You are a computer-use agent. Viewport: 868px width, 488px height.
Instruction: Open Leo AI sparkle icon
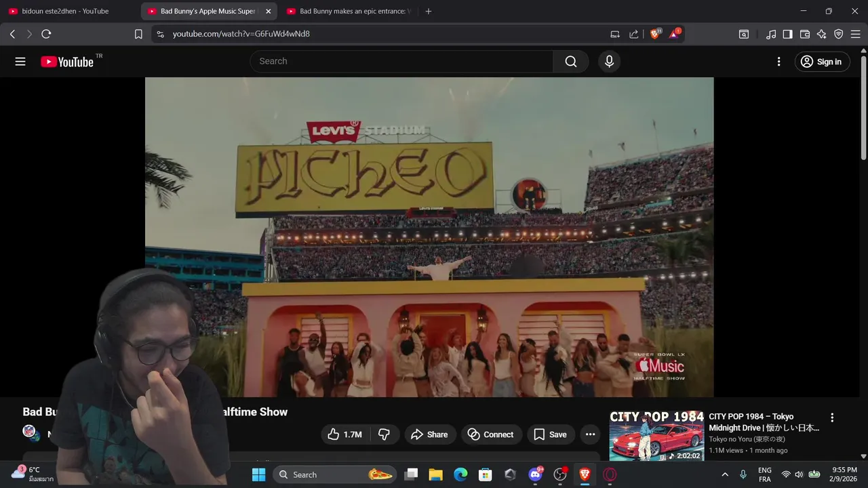[821, 34]
